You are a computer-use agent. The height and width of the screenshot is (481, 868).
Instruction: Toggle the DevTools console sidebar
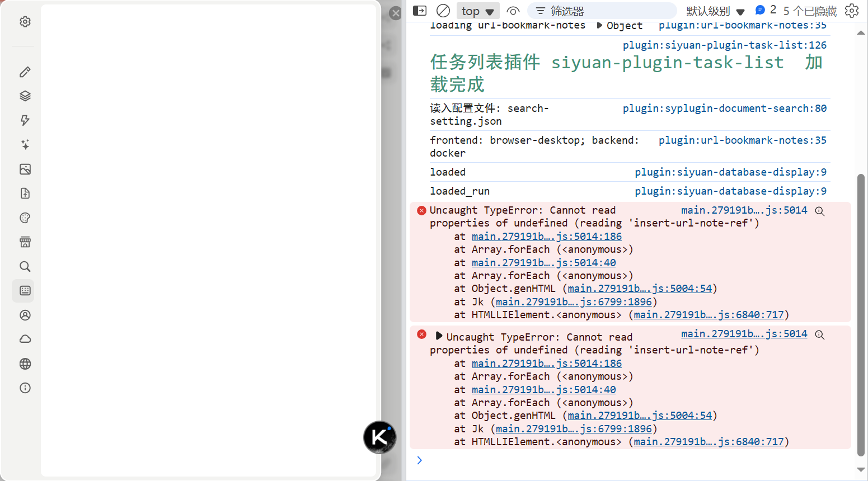(420, 11)
